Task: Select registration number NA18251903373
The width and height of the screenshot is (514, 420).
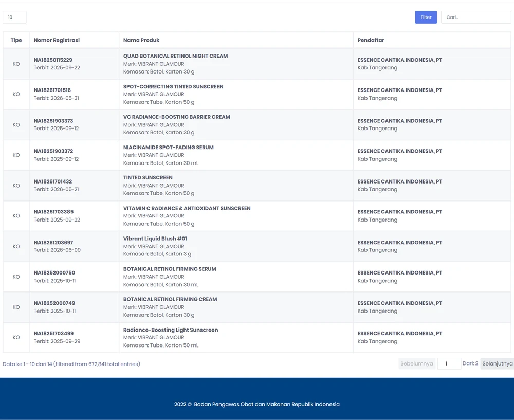Action: (x=53, y=121)
